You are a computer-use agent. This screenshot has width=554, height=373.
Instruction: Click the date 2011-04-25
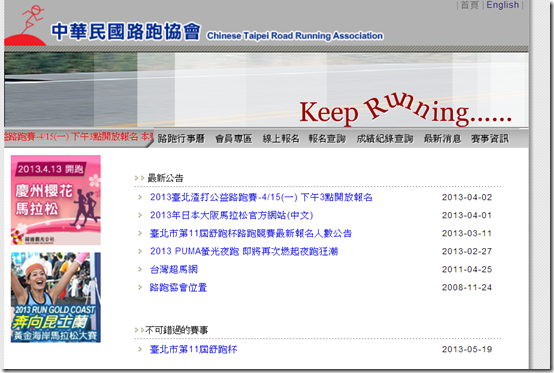click(x=467, y=270)
